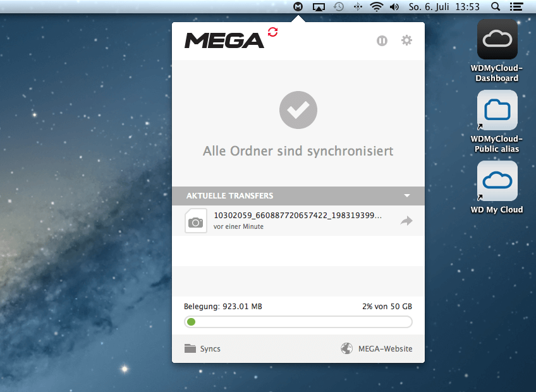Screen dimensions: 536x392
Task: Click the grey sync checkmark circle
Action: 298,110
